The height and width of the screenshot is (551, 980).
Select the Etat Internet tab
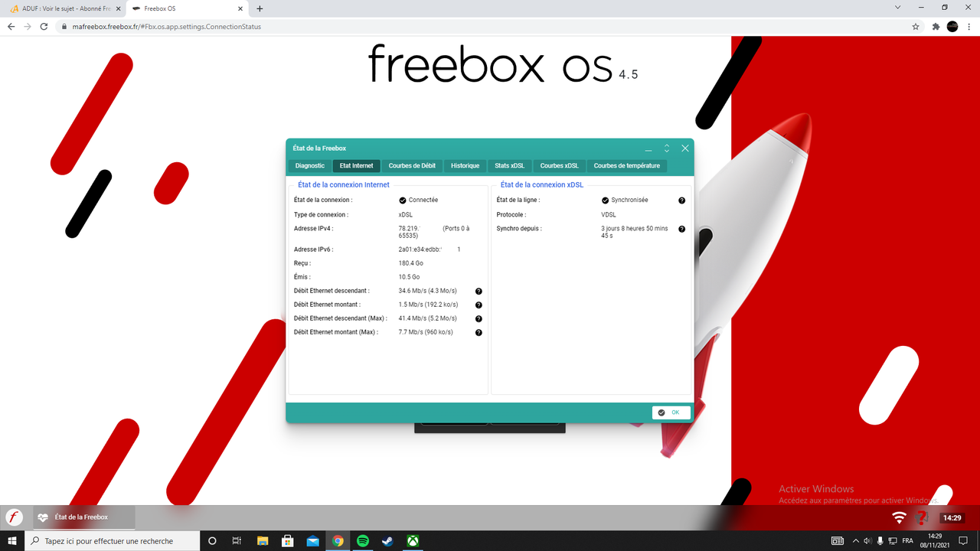coord(357,166)
